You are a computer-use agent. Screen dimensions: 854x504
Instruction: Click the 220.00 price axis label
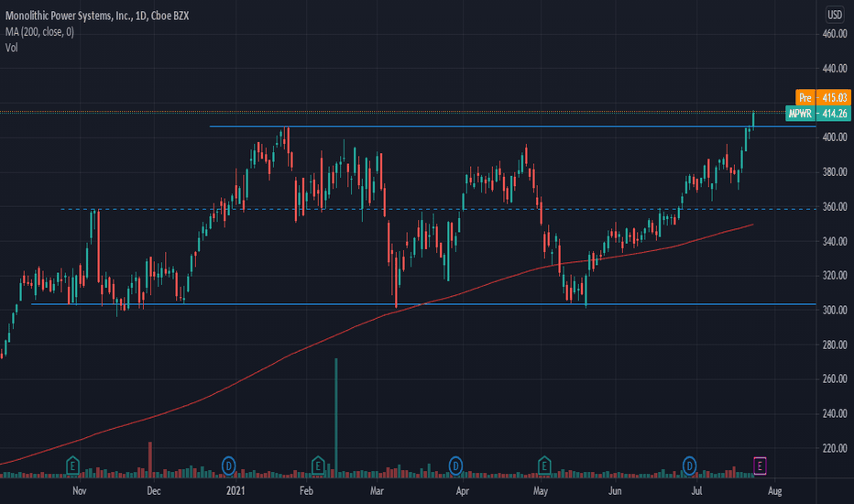[x=835, y=448]
